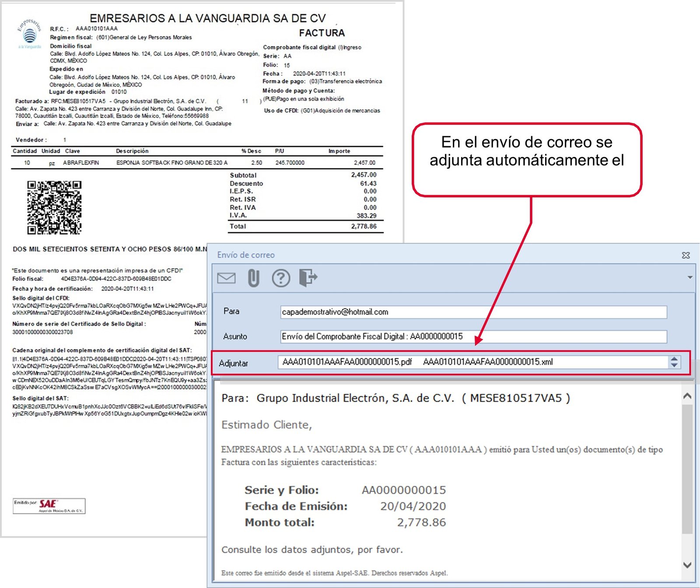Click the Aspel-SAE footer note in email

(335, 573)
